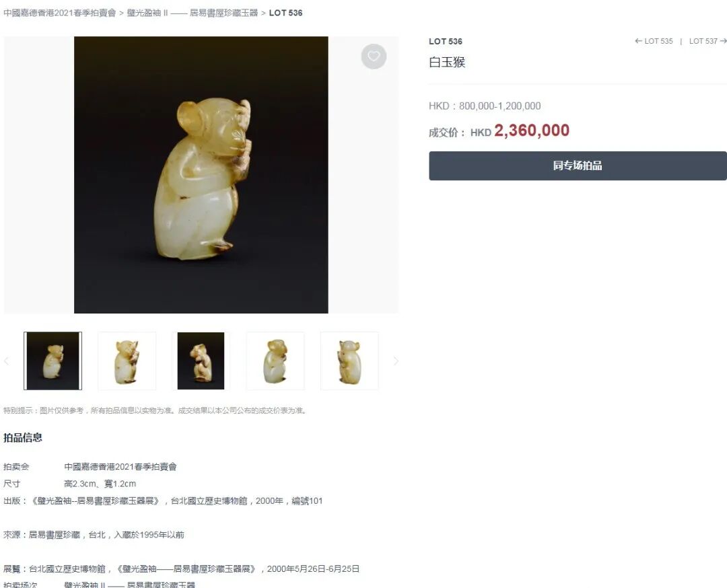
Task: Click the main jade monkey image
Action: (201, 175)
